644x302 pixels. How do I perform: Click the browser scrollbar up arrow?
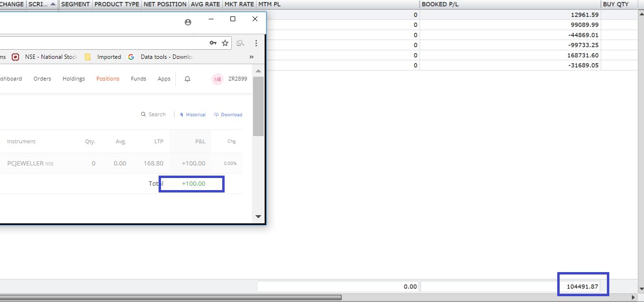coord(258,71)
